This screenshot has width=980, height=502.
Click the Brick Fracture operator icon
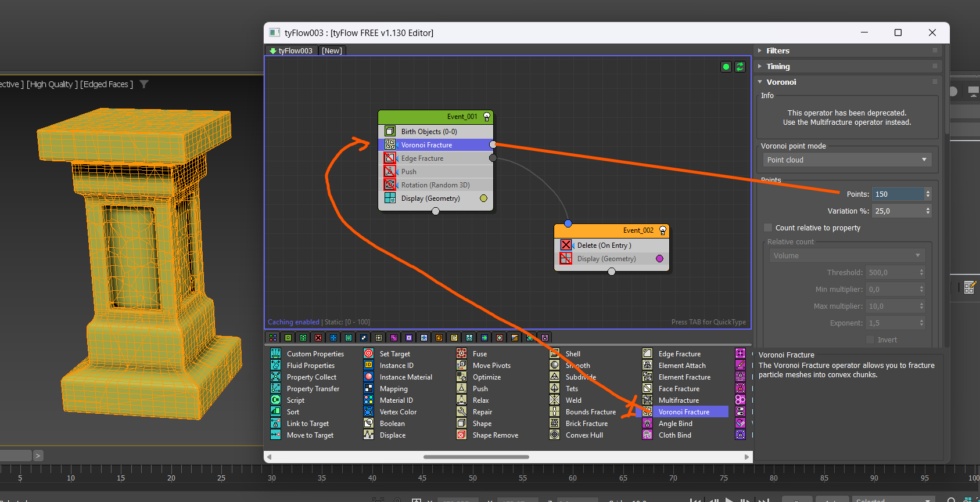[x=554, y=424]
